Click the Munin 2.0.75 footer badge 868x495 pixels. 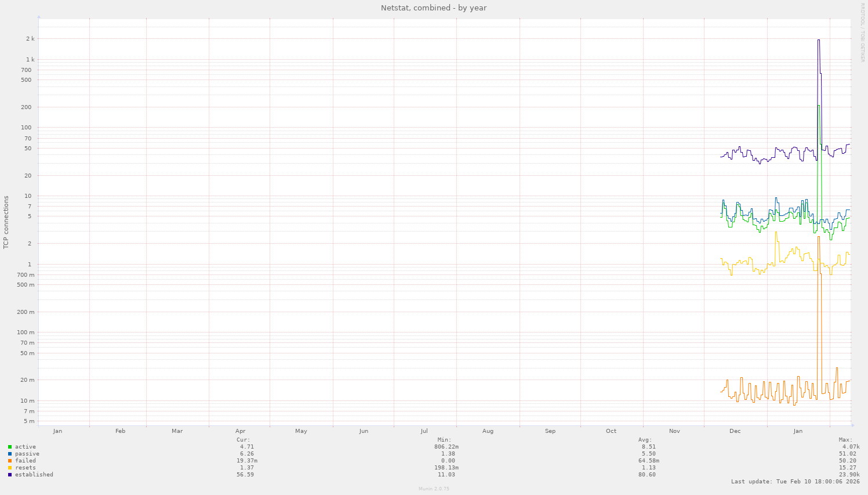click(433, 489)
